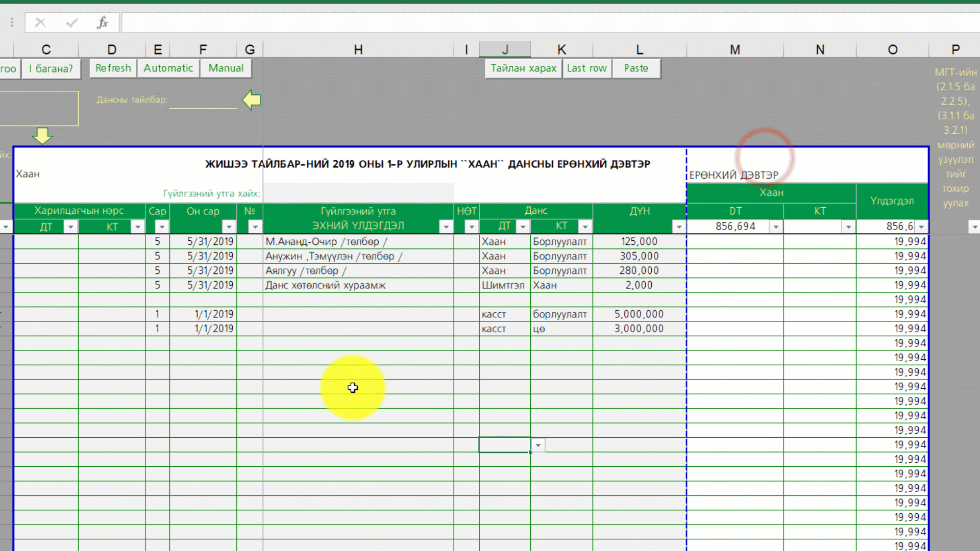Open the dropdown on the selected J cell
980x551 pixels.
[x=538, y=445]
